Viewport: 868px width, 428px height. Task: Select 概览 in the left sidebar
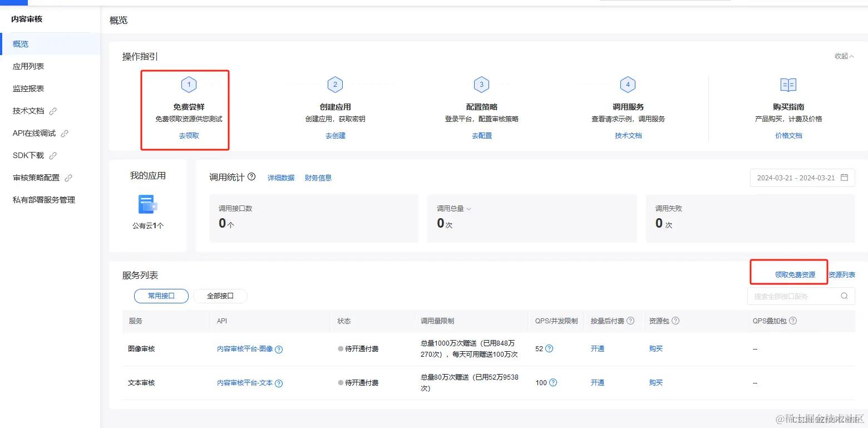pos(50,44)
